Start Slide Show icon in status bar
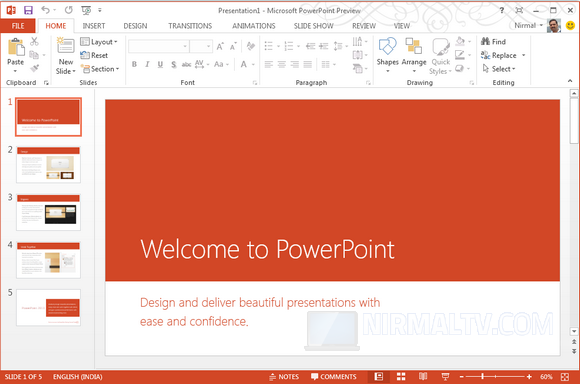 445,377
